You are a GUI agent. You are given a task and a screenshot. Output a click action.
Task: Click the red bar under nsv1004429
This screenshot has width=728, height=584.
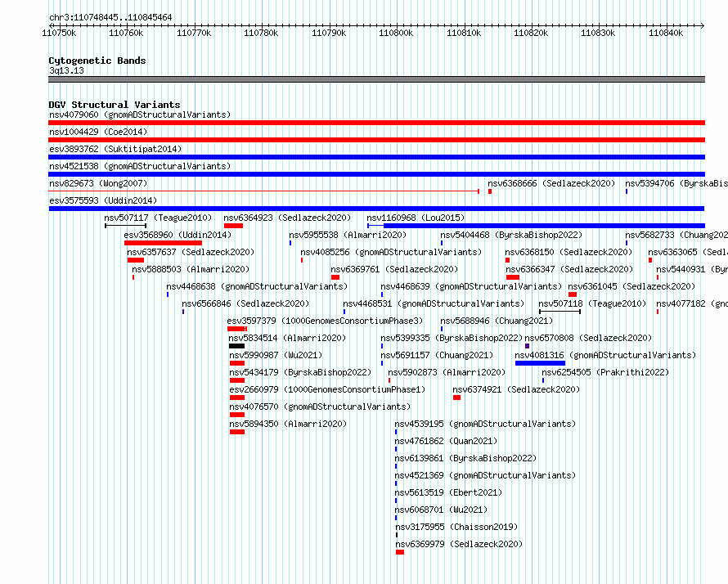click(376, 140)
